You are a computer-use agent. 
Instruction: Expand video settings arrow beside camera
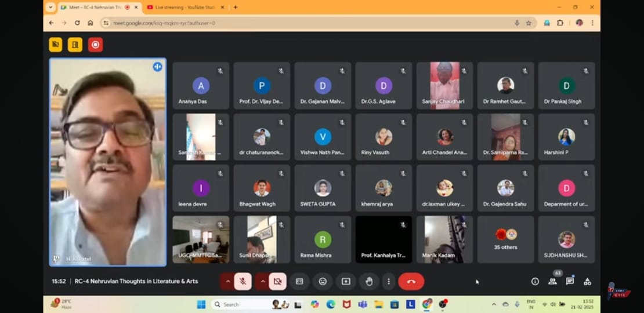click(x=262, y=281)
